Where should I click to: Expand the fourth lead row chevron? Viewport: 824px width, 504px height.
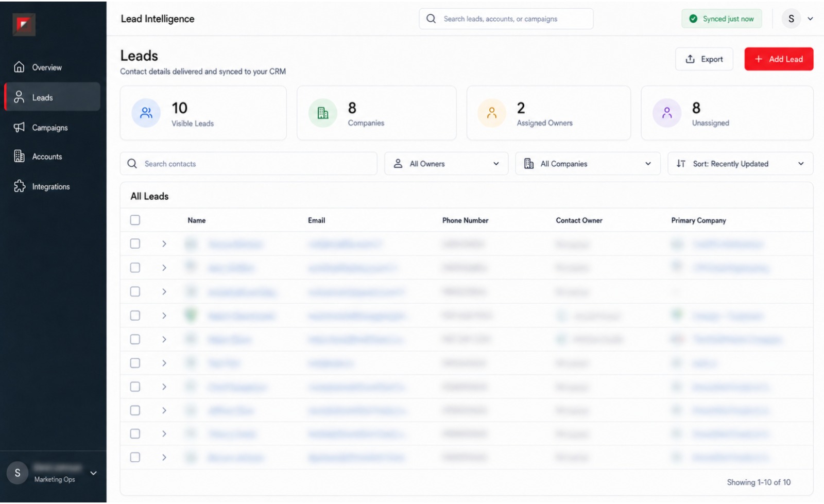click(x=164, y=316)
